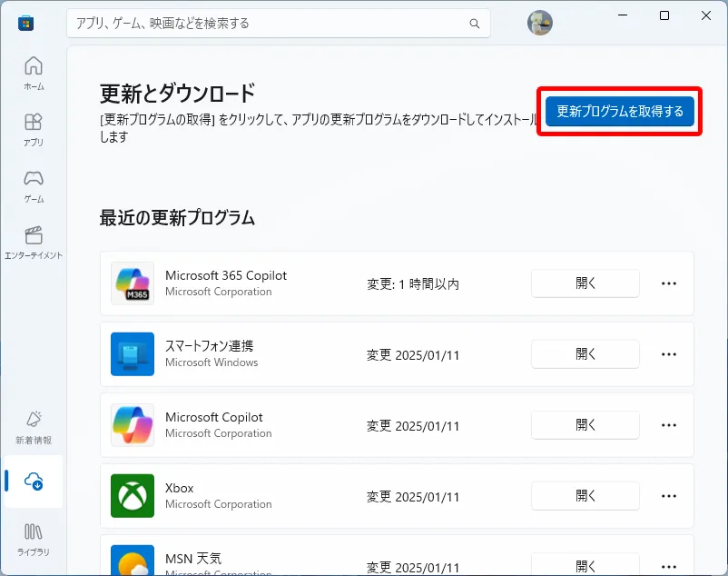Click the MSN 天気 app icon
Viewport: 728px width, 576px height.
[x=133, y=561]
